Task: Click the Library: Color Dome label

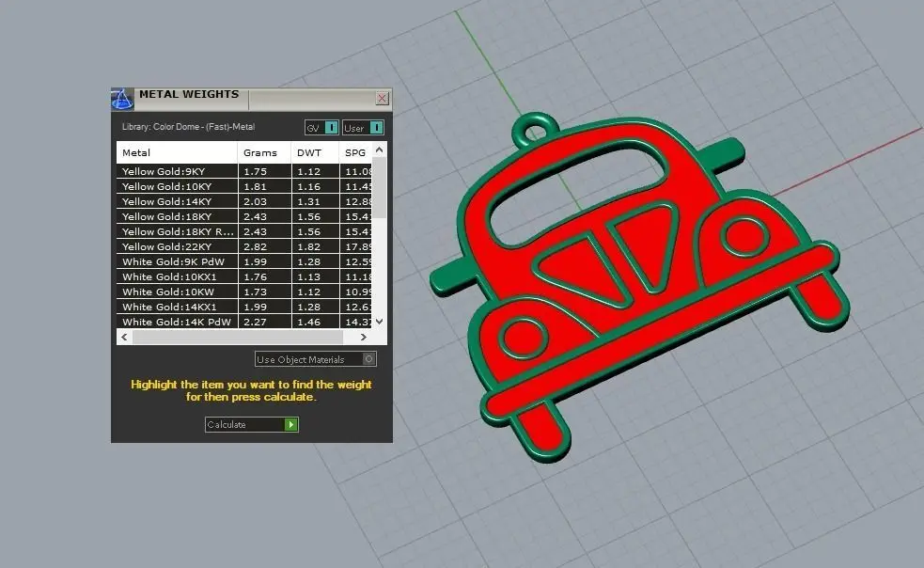Action: click(188, 127)
